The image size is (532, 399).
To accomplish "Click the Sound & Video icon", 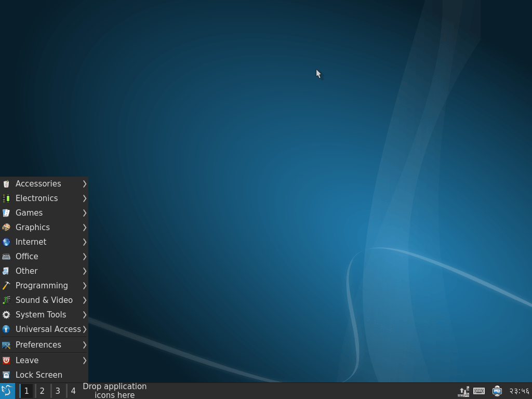I will [x=6, y=301].
